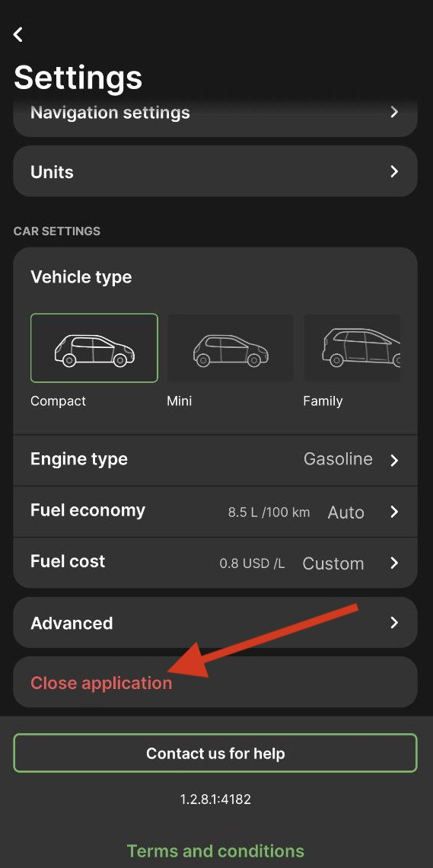
Task: Open Navigation settings chevron
Action: tap(394, 113)
